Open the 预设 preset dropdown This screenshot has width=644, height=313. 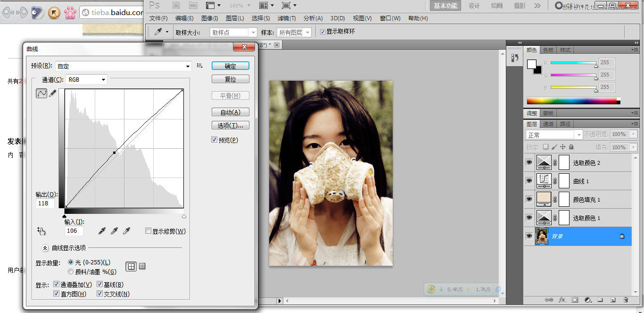point(124,66)
